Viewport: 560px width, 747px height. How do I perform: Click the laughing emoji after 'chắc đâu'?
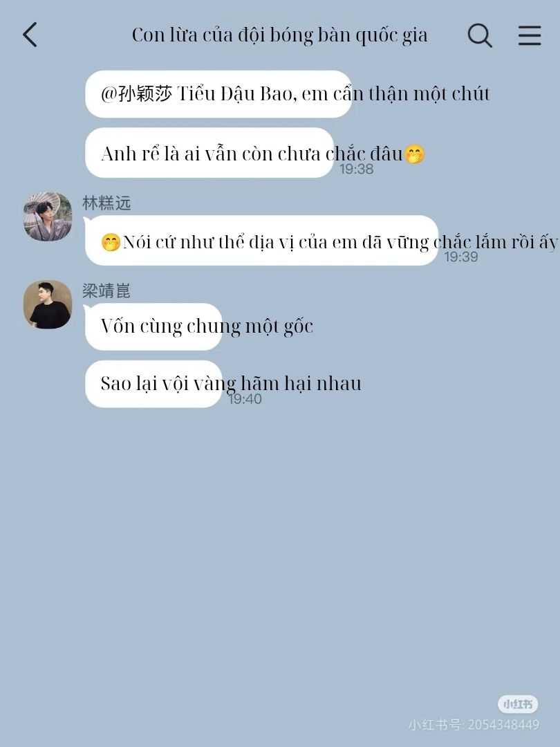(414, 155)
